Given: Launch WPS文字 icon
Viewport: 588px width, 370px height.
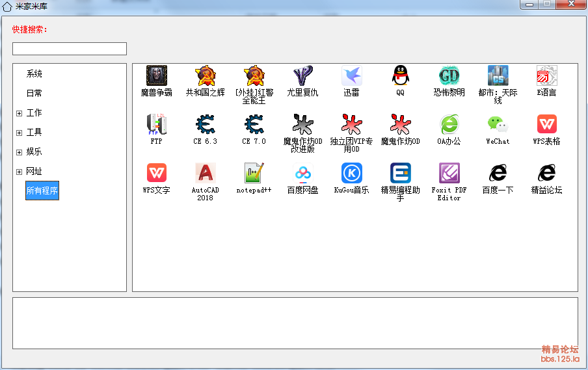Looking at the screenshot, I should [156, 173].
